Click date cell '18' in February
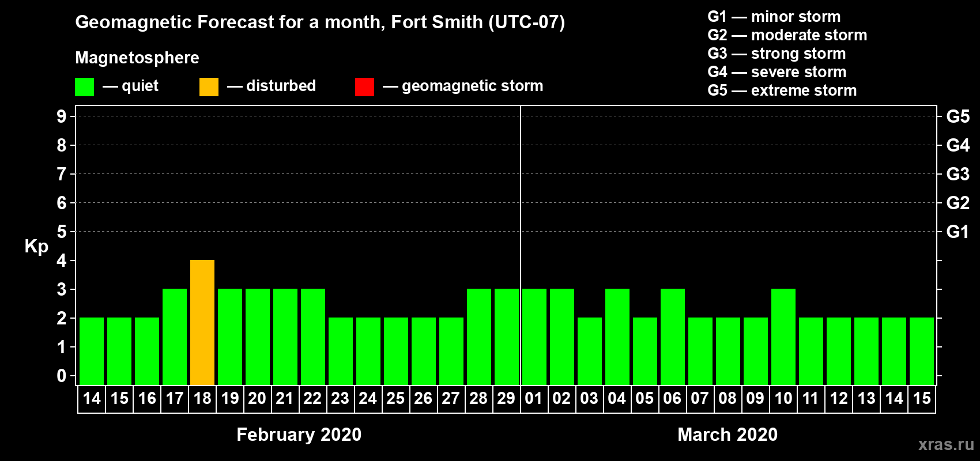The width and height of the screenshot is (980, 461). click(202, 399)
